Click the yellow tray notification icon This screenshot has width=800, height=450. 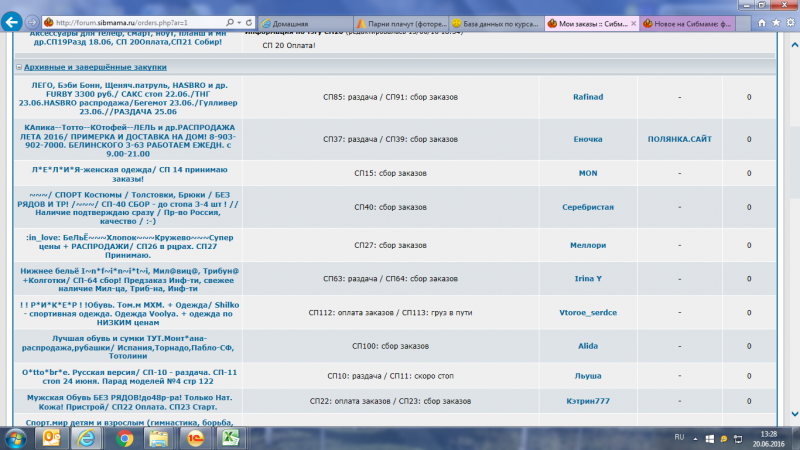(x=723, y=439)
